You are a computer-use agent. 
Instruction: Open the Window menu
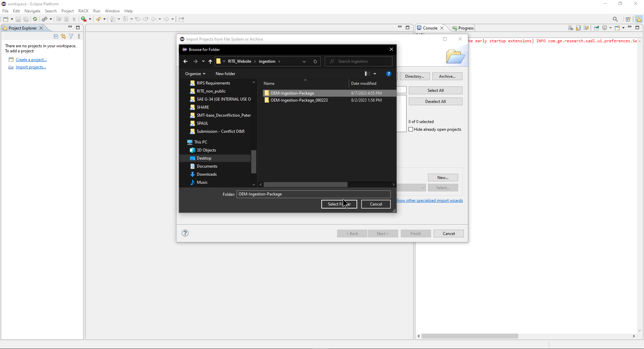pyautogui.click(x=112, y=11)
